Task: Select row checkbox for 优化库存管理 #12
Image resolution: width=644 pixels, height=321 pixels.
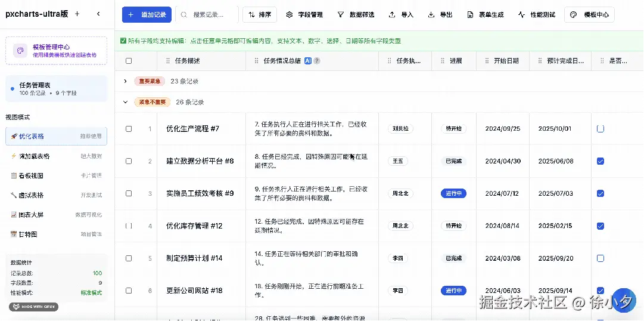Action: 129,226
